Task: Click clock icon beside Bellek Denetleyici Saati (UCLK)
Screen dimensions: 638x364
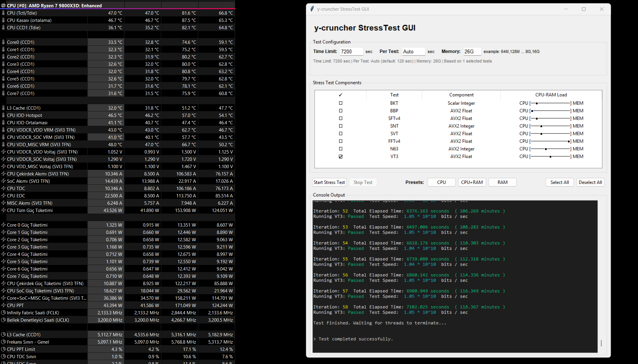Action: tap(3, 320)
